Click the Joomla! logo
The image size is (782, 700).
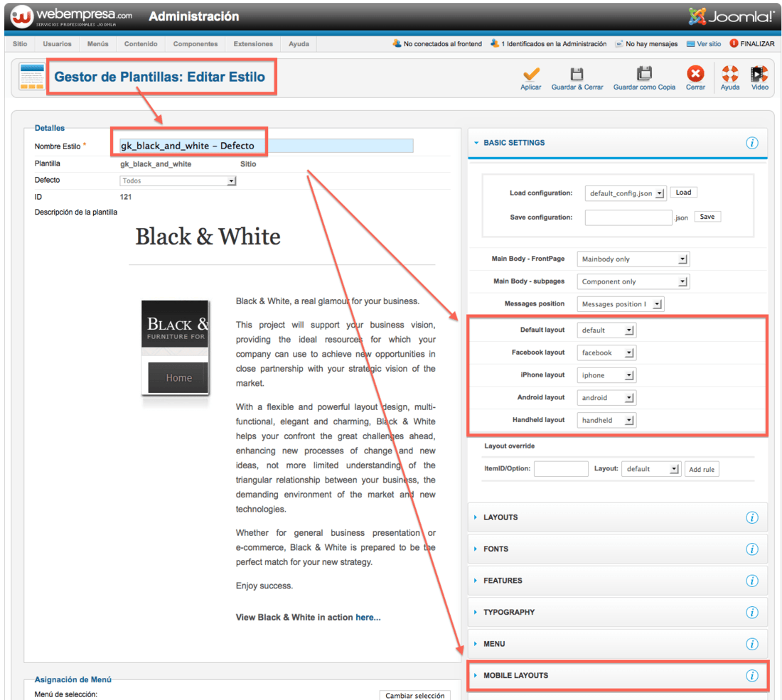731,16
